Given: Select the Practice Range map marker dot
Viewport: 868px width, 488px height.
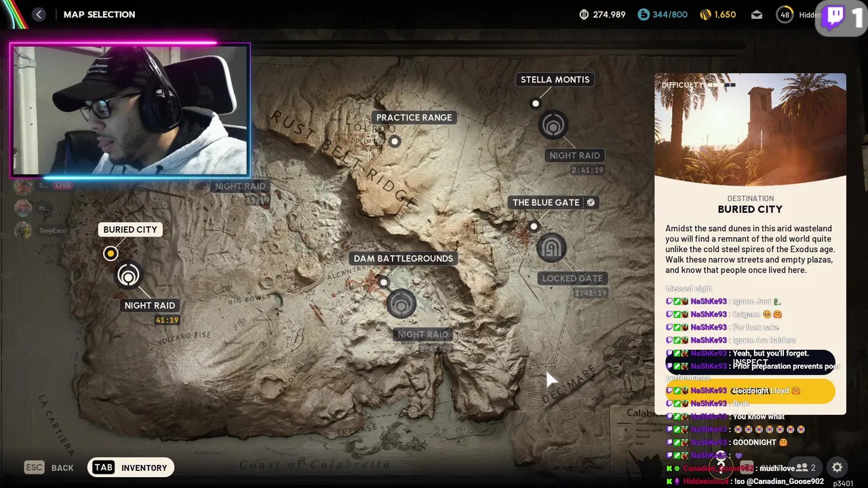Looking at the screenshot, I should (395, 142).
